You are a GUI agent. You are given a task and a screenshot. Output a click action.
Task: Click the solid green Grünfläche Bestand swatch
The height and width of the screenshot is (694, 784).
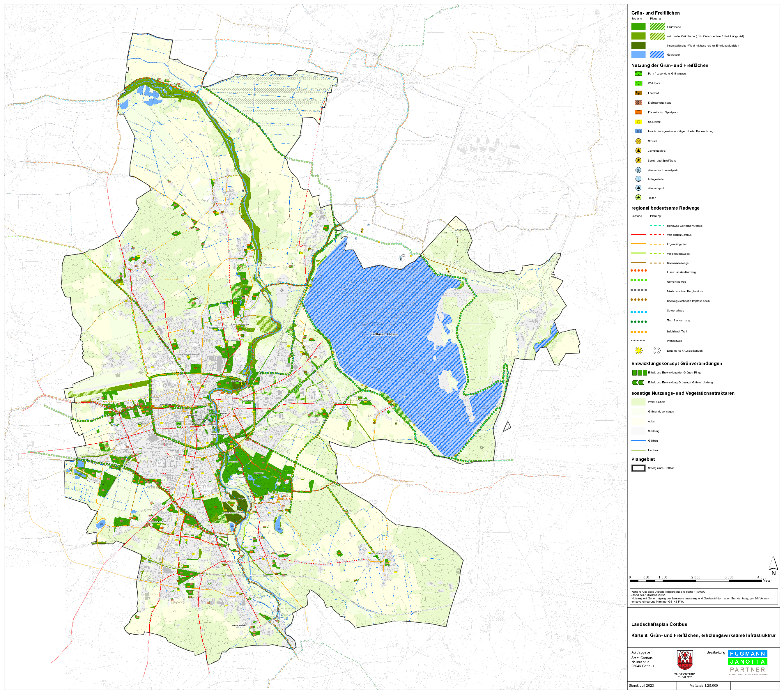pyautogui.click(x=638, y=27)
